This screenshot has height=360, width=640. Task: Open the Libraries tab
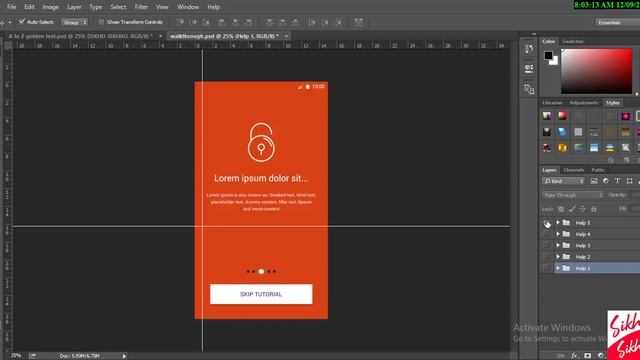coord(552,102)
